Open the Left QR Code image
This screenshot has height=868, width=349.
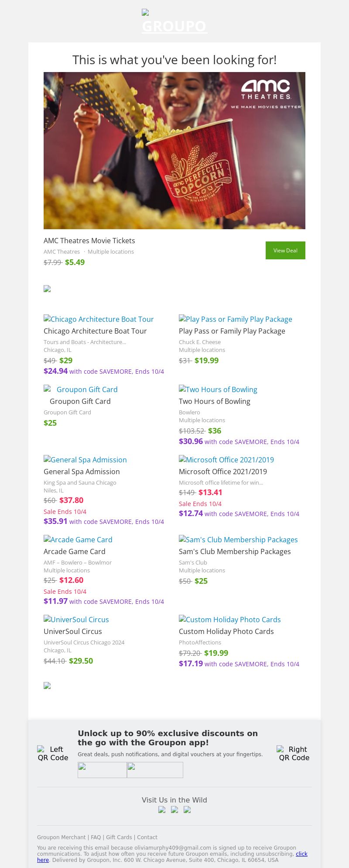point(53,753)
